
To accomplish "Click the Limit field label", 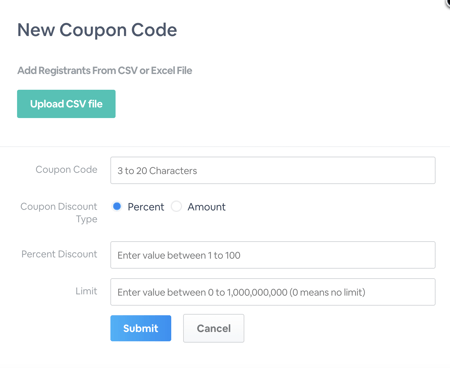I will point(86,291).
